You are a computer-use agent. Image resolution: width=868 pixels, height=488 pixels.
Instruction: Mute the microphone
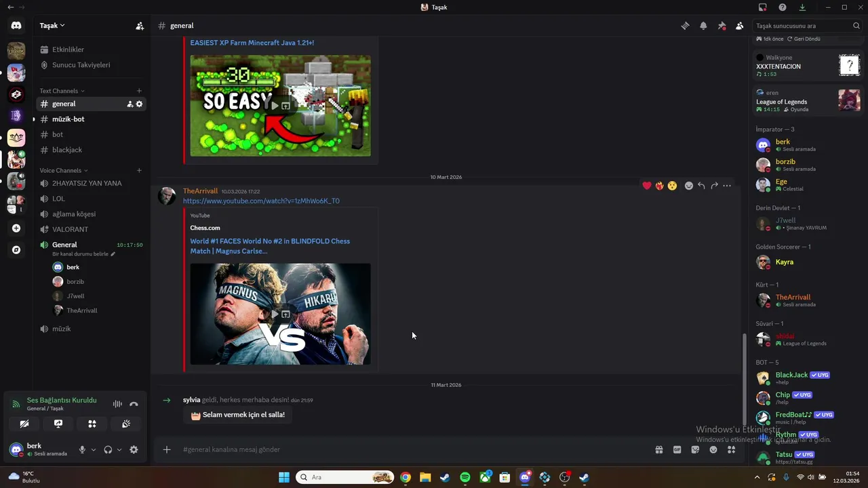pos(82,449)
